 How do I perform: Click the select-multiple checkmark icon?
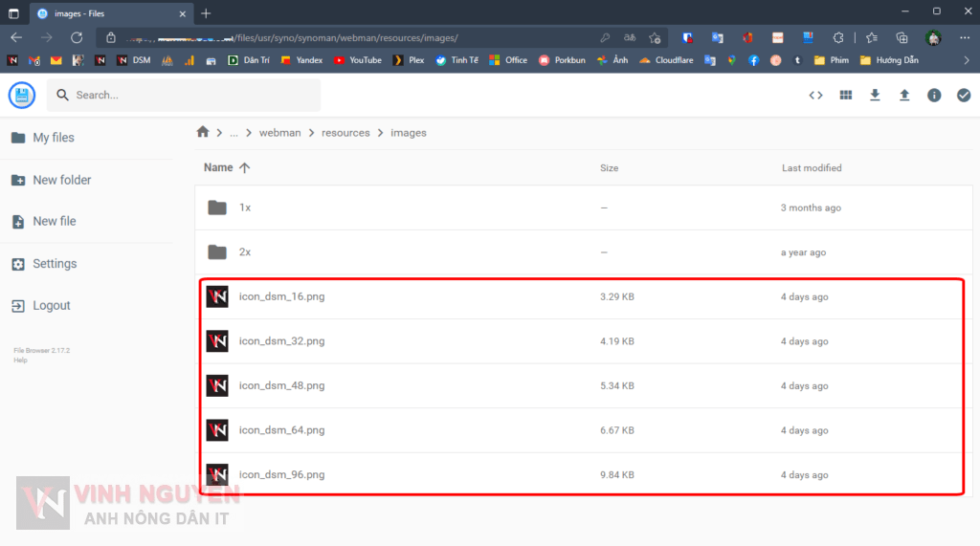pos(964,96)
